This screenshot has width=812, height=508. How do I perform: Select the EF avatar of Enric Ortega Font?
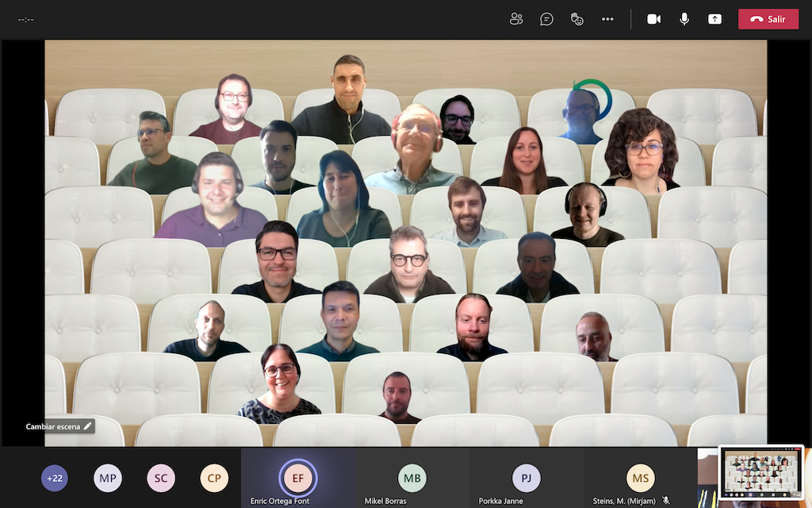298,478
